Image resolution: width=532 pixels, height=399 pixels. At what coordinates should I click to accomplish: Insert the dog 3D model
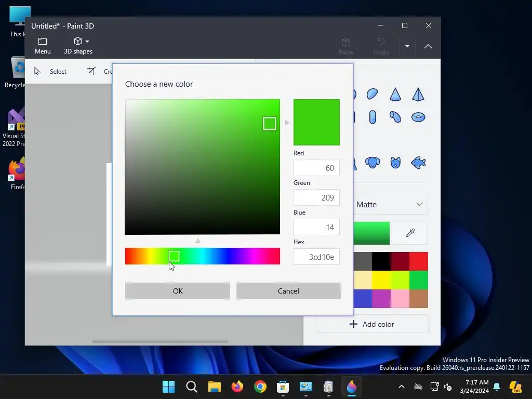coord(373,163)
